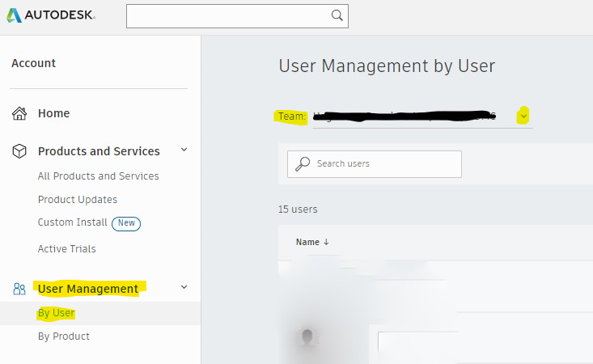
Task: Sort by Name column header
Action: click(x=307, y=243)
